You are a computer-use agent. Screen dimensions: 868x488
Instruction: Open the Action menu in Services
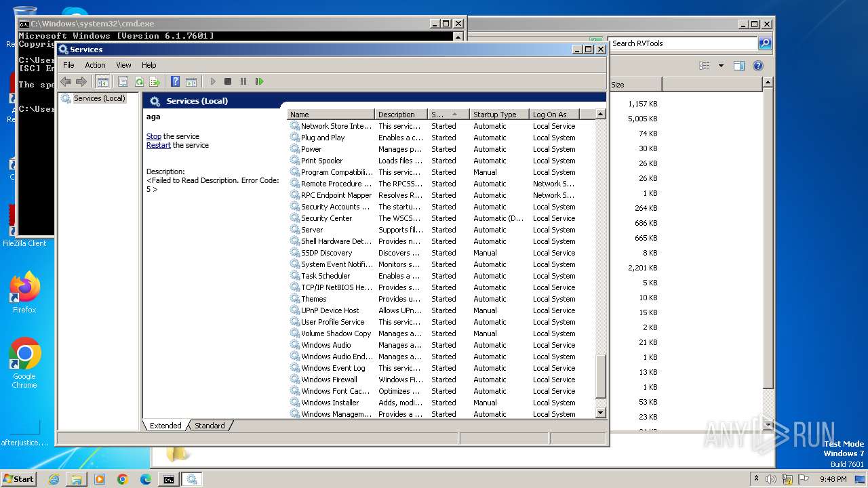(95, 65)
